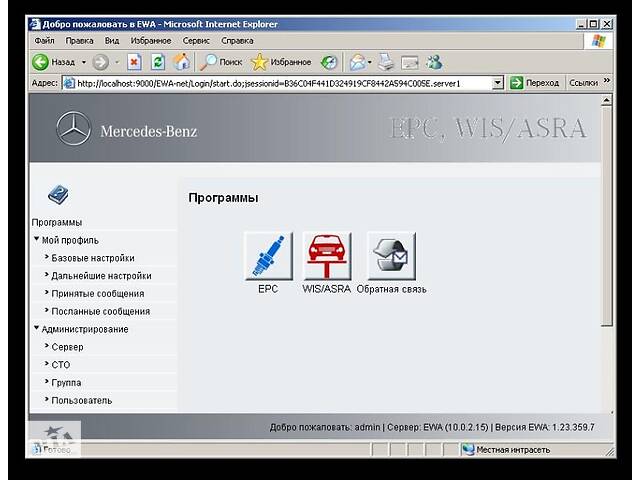
Task: Go to the Home page icon
Action: click(181, 62)
